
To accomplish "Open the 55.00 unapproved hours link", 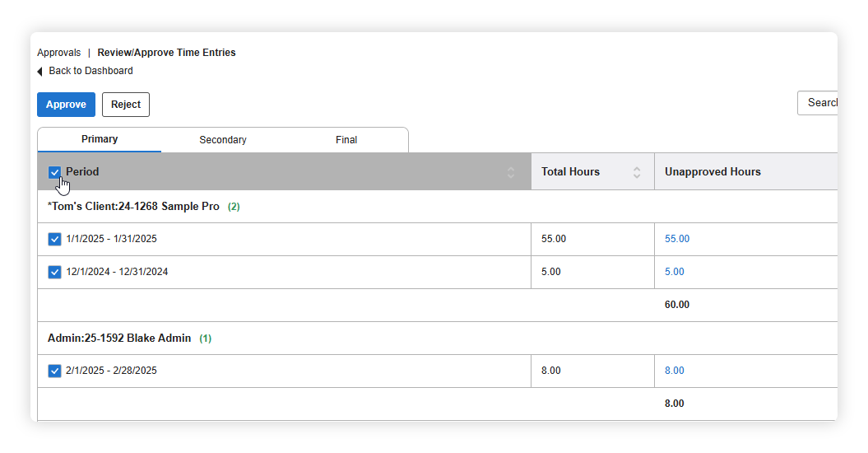I will tap(677, 239).
